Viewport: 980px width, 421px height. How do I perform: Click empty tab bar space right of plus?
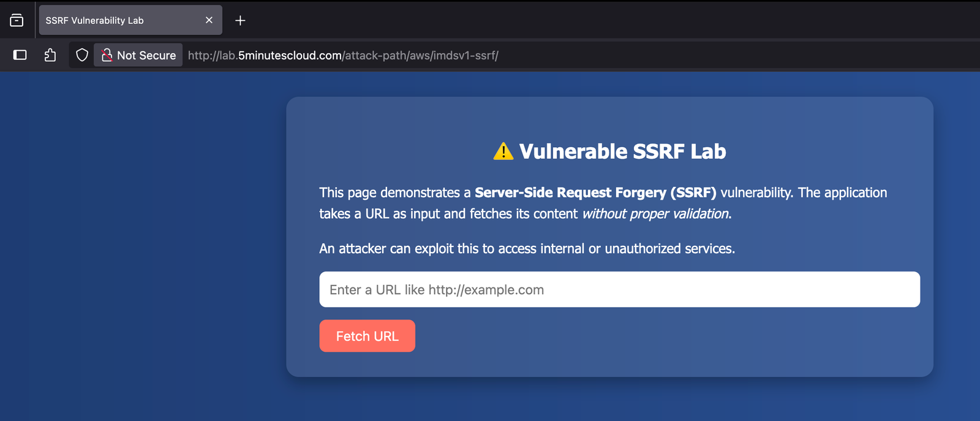click(551, 20)
